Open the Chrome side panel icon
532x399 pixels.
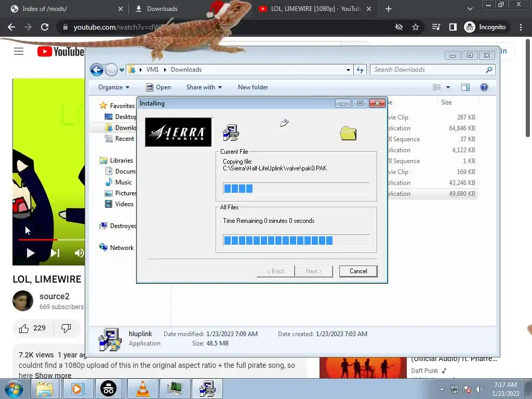point(453,27)
